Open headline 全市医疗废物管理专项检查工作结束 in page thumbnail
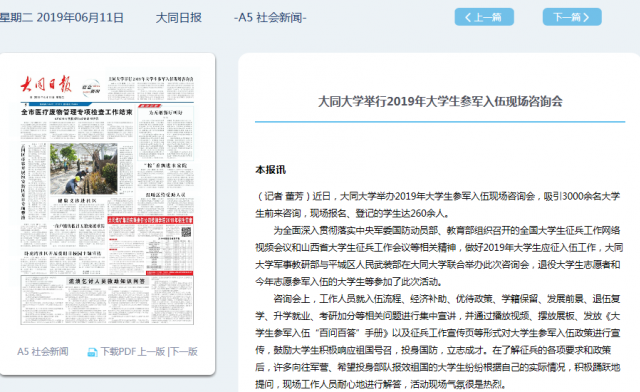Screen dimensions: 640x392 (77, 112)
